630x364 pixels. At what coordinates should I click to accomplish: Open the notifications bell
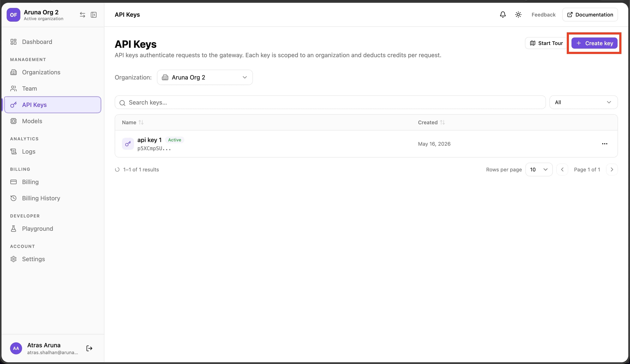click(503, 15)
